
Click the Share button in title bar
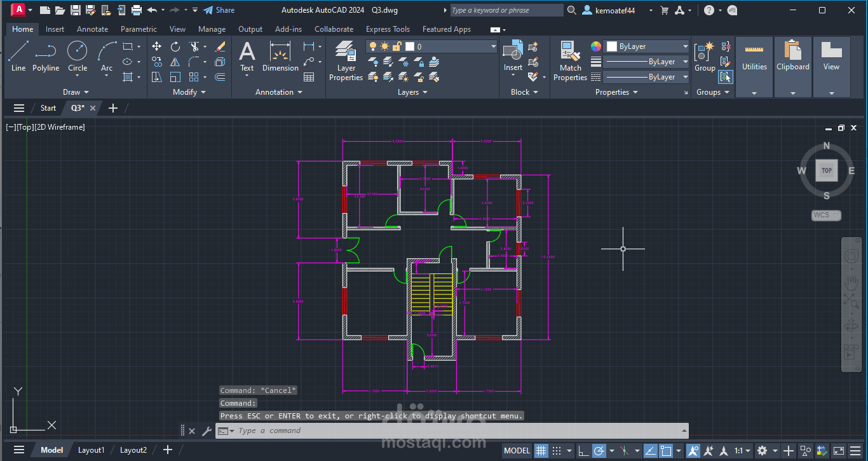pos(219,10)
